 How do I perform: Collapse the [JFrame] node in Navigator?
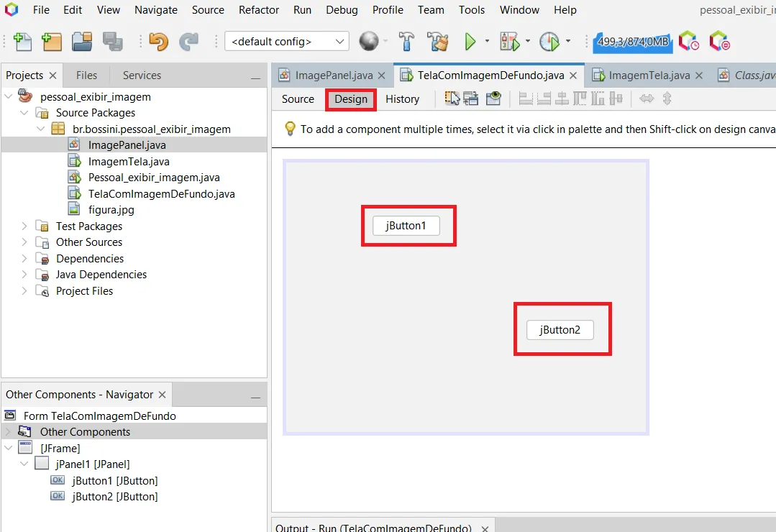click(9, 448)
